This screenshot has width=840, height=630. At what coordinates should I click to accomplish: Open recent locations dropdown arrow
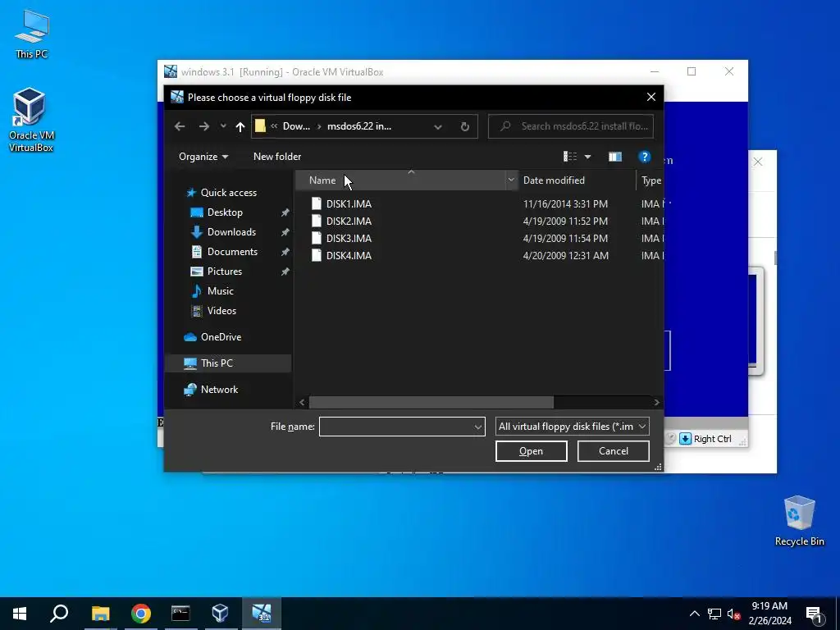point(223,126)
